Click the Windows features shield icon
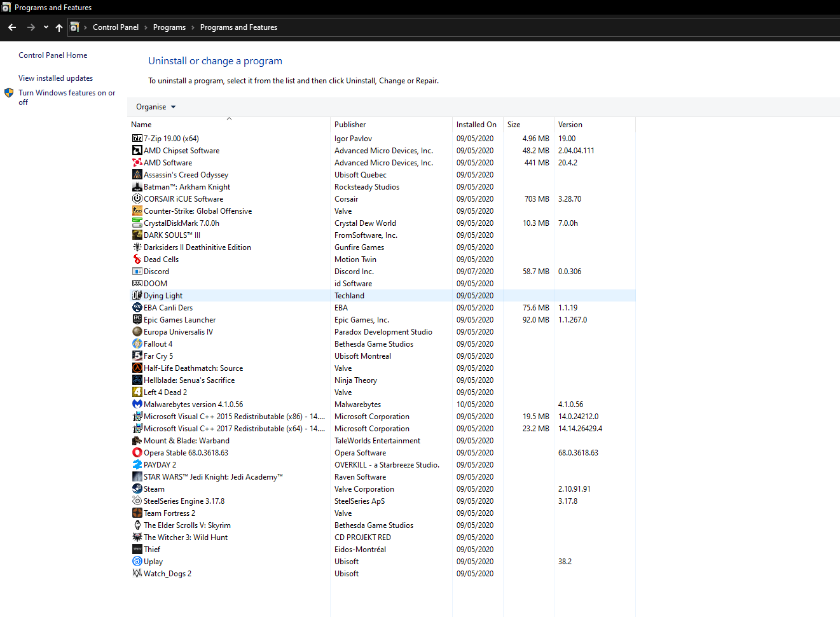This screenshot has height=617, width=840. [9, 93]
